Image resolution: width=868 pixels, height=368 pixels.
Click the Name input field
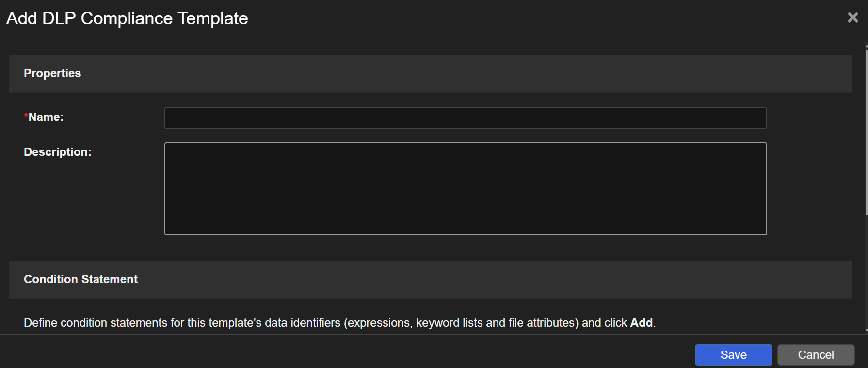[x=465, y=118]
